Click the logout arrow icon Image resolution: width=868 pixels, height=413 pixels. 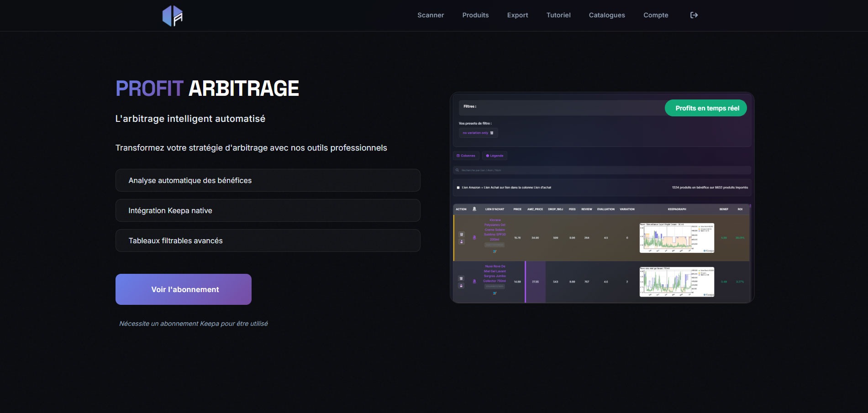(x=694, y=15)
